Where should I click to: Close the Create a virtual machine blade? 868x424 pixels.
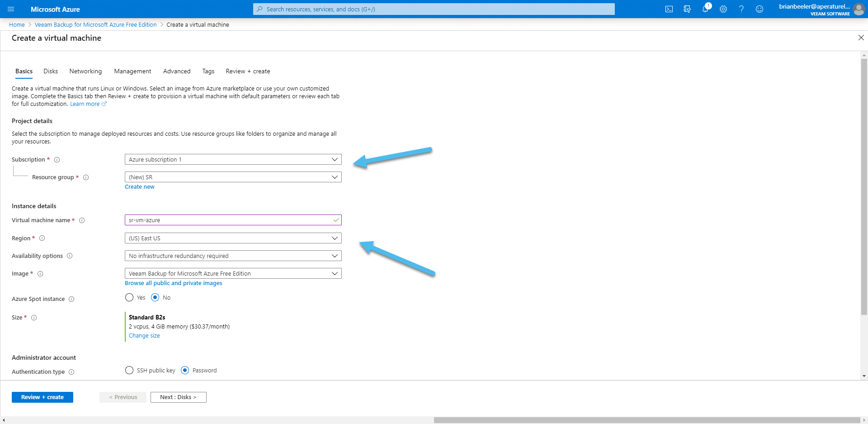(861, 38)
